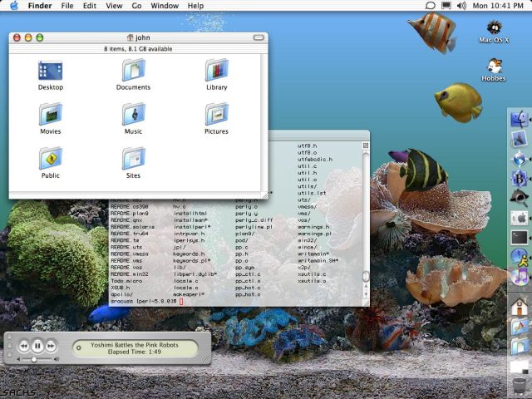532x399 pixels.
Task: Click the Terminal scroll up arrow
Action: coord(366,286)
